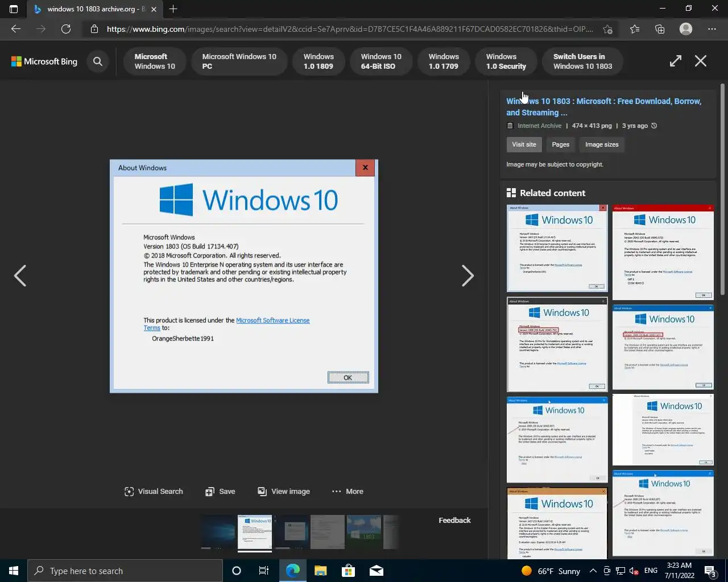The image size is (728, 582).
Task: Open Microsoft Store from the taskbar
Action: 348,571
